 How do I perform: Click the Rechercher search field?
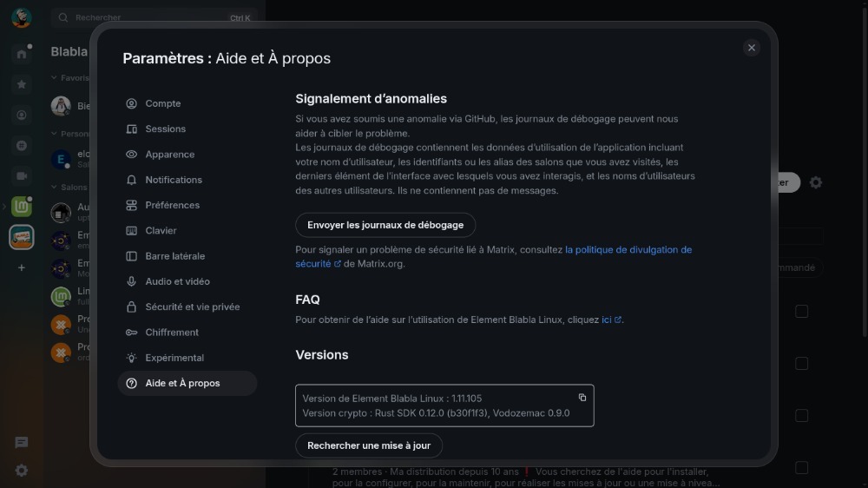(148, 17)
